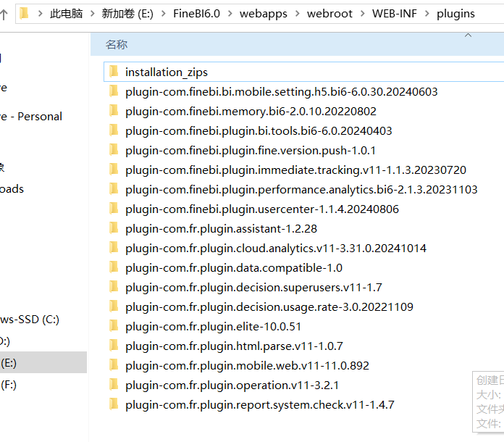The image size is (504, 442).
Task: Expand chevron before 此电脑 breadcrumb
Action: coord(40,14)
